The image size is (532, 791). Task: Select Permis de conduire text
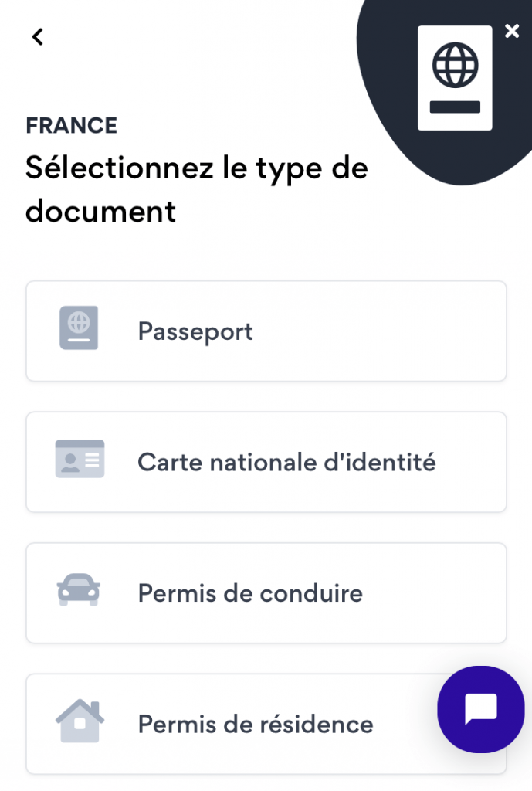(x=250, y=593)
